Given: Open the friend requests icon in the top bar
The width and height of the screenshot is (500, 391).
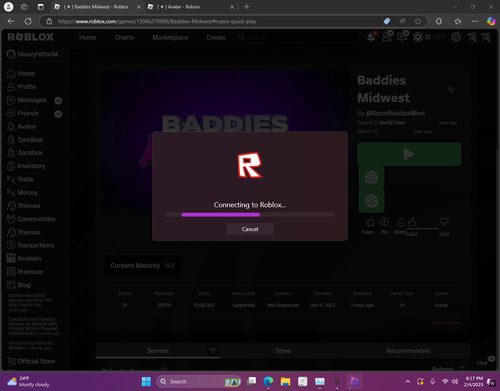Looking at the screenshot, I should 387,37.
